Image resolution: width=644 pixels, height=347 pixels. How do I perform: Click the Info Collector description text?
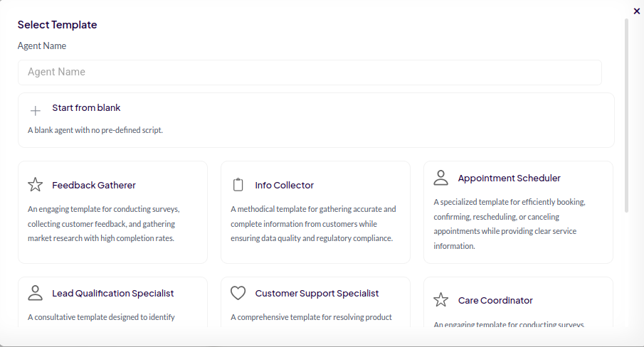pos(313,224)
